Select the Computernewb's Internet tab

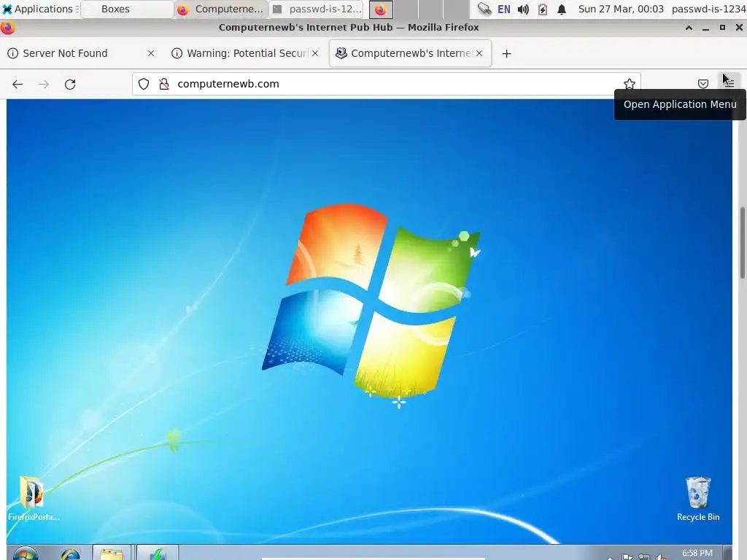coord(410,53)
